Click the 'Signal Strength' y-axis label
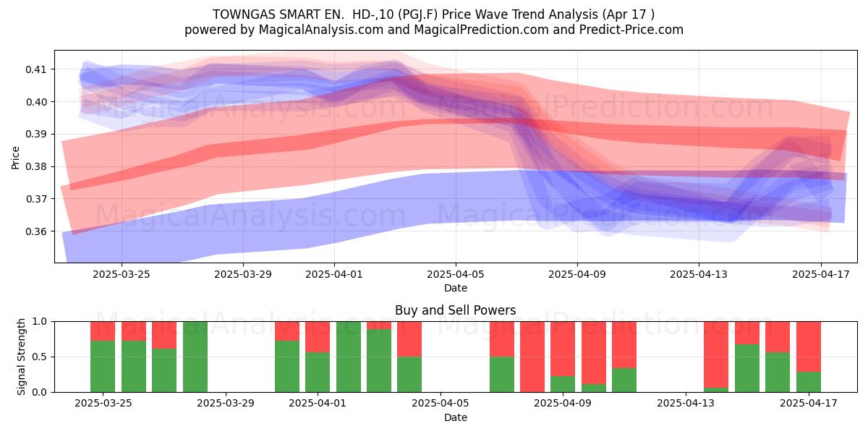Image resolution: width=868 pixels, height=434 pixels. click(22, 357)
